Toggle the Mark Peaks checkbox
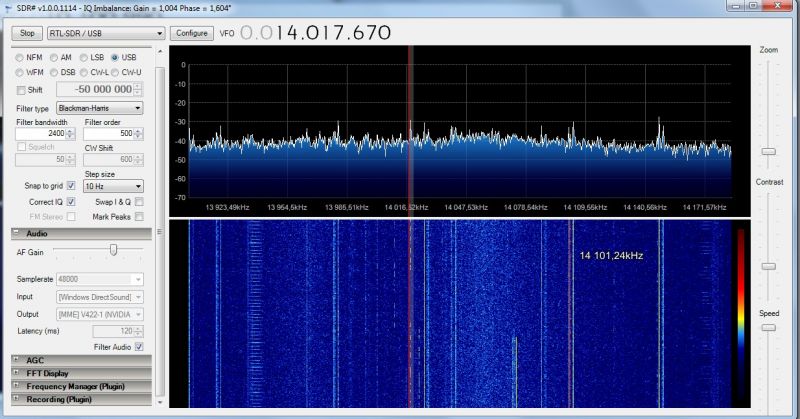Image resolution: width=800 pixels, height=419 pixels. click(x=139, y=217)
